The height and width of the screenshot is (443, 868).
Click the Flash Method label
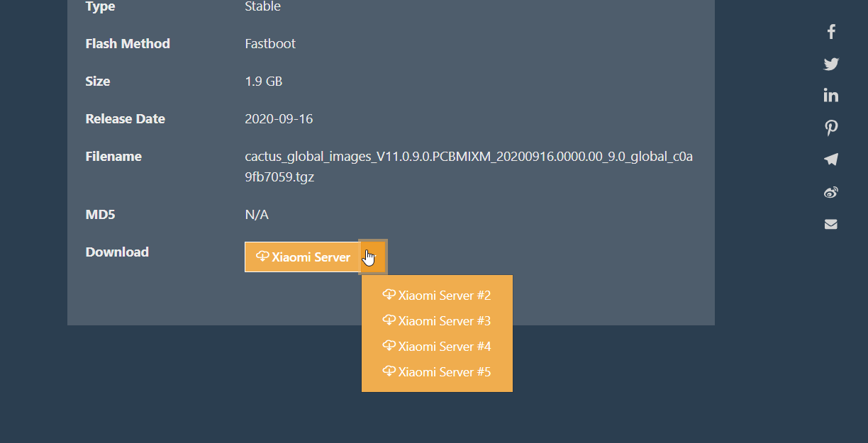(128, 43)
